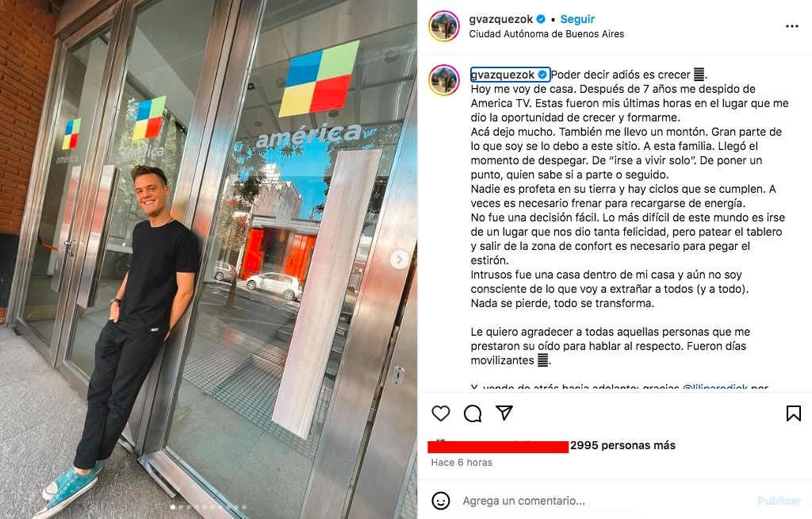Share post using paper plane icon
This screenshot has height=519, width=812.
pyautogui.click(x=504, y=413)
